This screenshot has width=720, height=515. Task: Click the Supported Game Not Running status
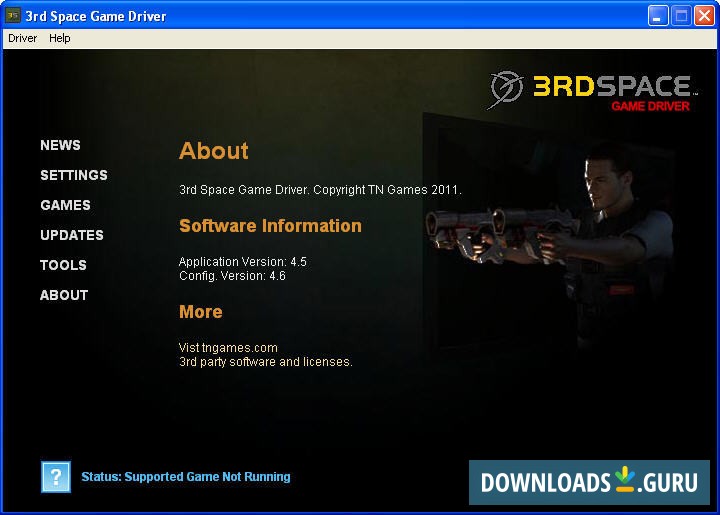click(186, 477)
